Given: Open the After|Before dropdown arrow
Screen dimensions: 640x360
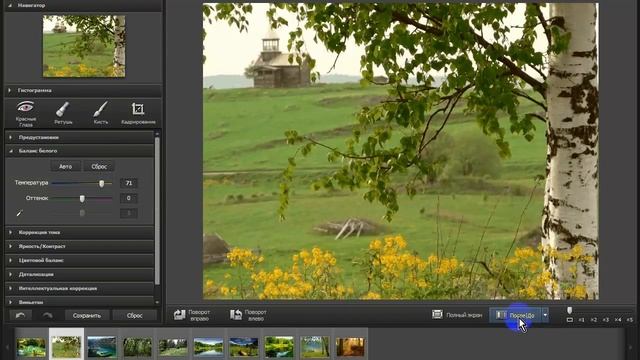Looking at the screenshot, I should click(x=545, y=315).
